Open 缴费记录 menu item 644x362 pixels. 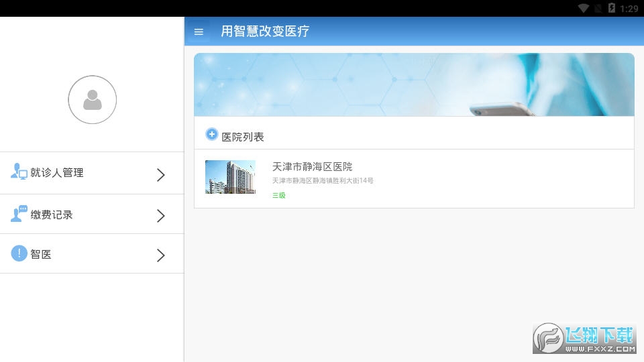(x=92, y=215)
